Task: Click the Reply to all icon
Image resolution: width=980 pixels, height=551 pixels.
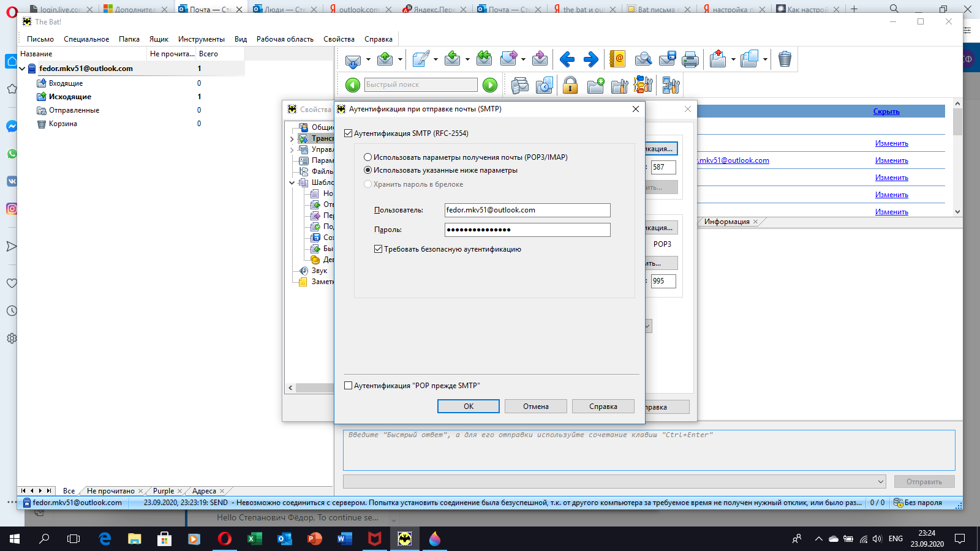Action: tap(484, 59)
